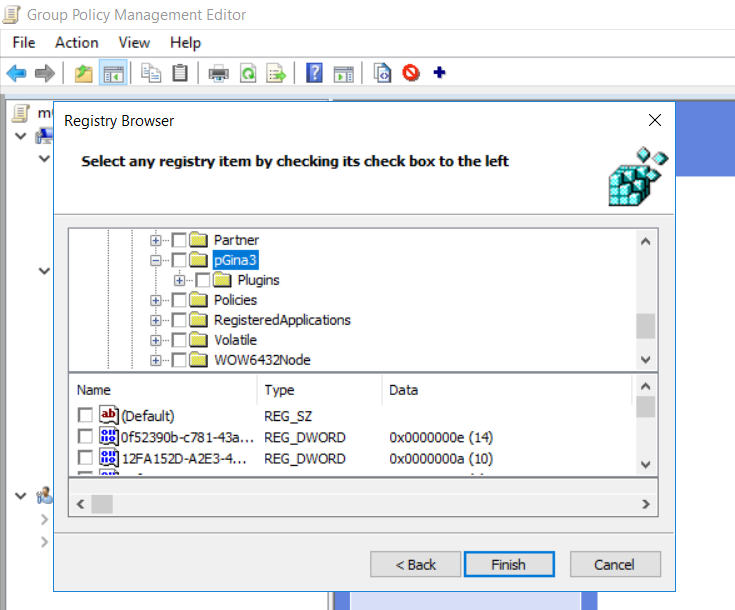Expand the WOW6432Node registry key

coord(156,360)
